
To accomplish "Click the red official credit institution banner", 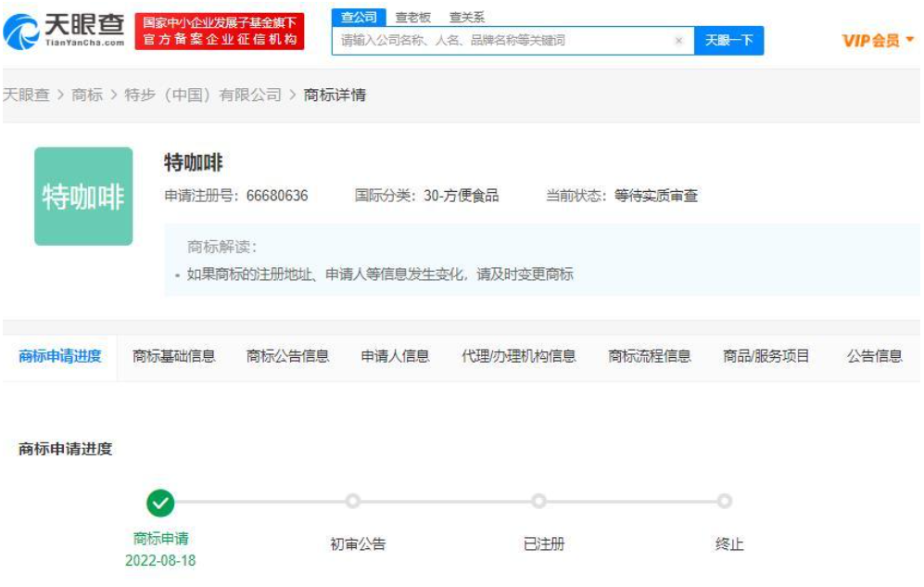I will 220,32.
